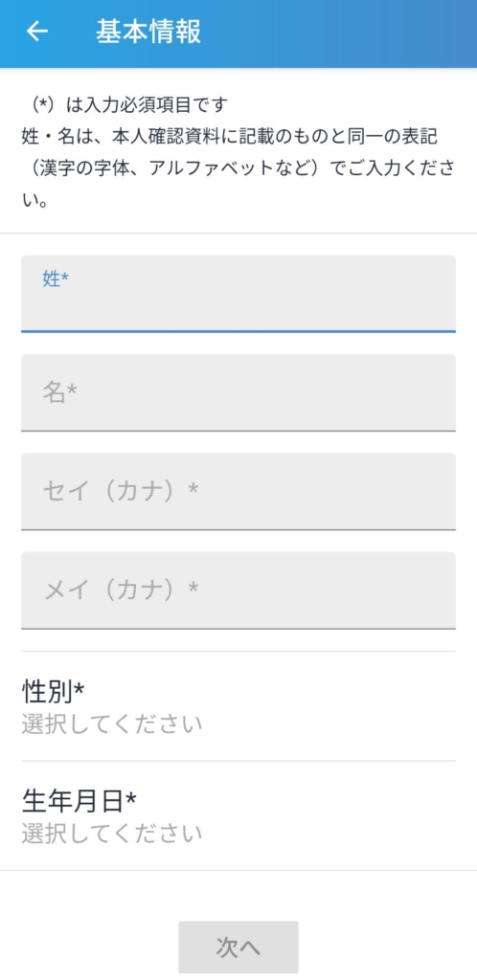Click the 次へ next button
Image resolution: width=477 pixels, height=980 pixels.
(x=238, y=947)
